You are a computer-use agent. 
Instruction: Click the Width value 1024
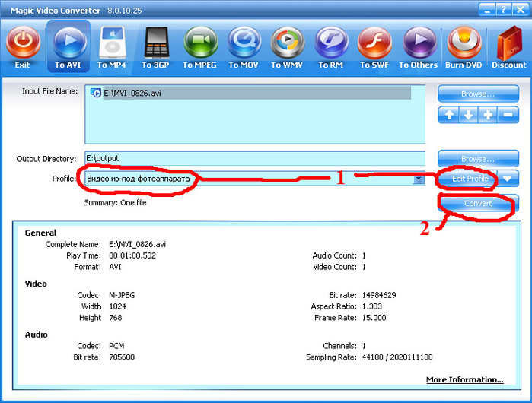(x=117, y=306)
